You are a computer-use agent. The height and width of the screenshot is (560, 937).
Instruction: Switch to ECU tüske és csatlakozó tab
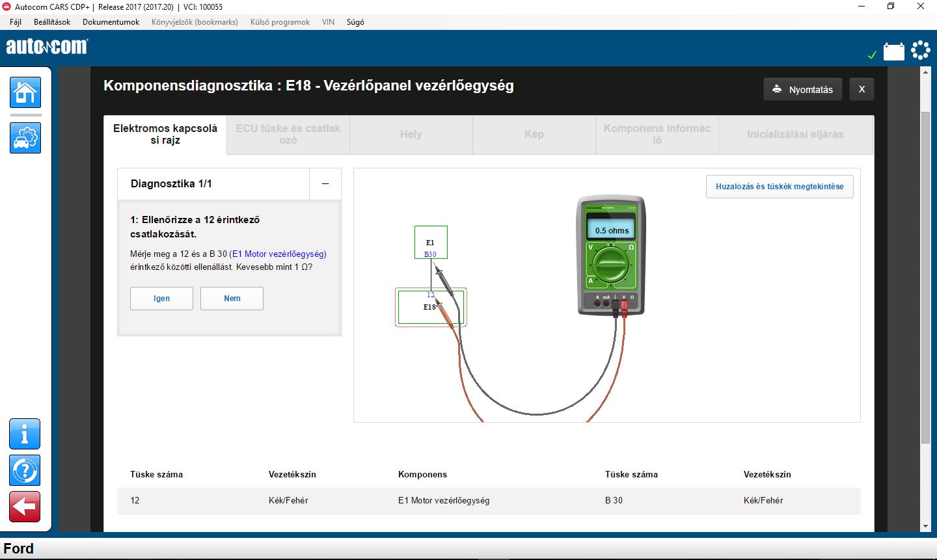[x=288, y=135]
